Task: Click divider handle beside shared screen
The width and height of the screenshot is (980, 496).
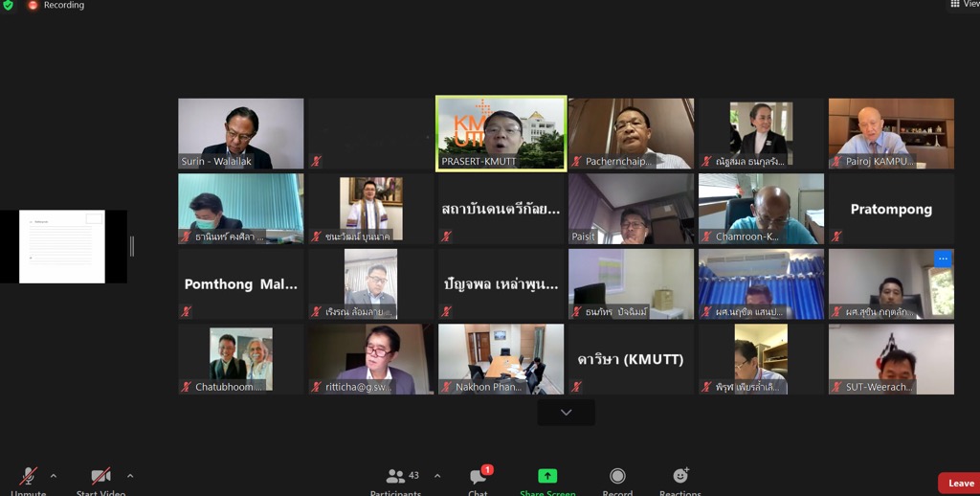Action: [x=132, y=247]
